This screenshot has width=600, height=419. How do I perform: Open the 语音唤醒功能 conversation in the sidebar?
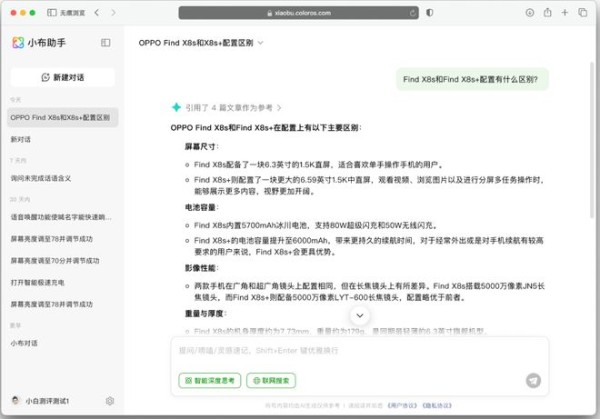pyautogui.click(x=61, y=217)
